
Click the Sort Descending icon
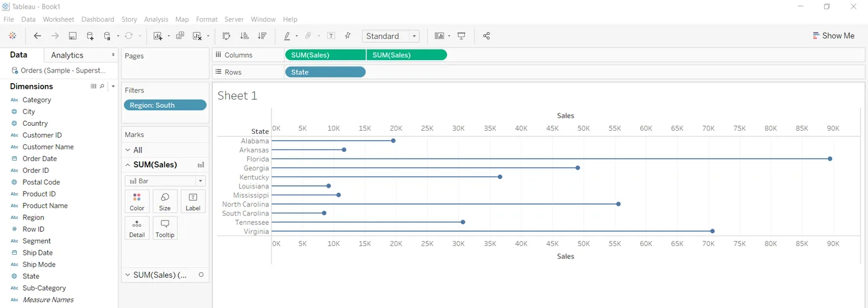click(262, 36)
